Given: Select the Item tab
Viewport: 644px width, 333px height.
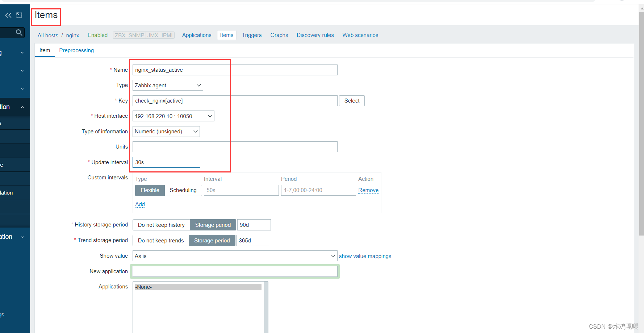Looking at the screenshot, I should pyautogui.click(x=45, y=50).
